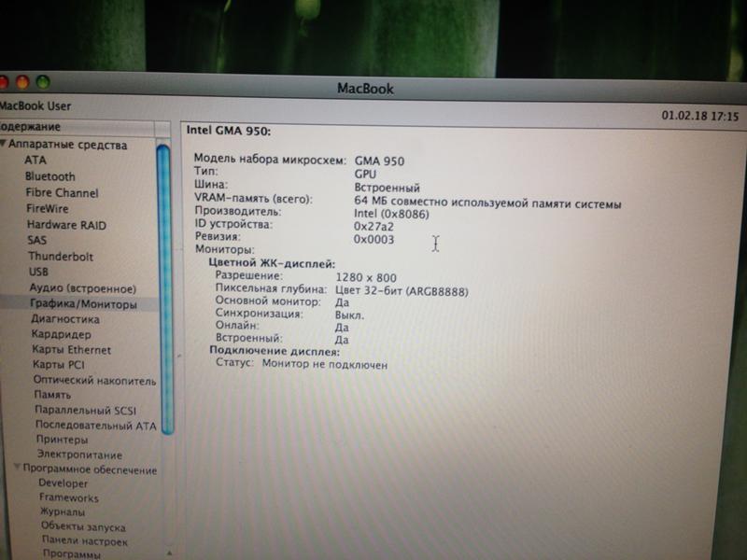
Task: Click the Подключение дисплея heading
Action: click(275, 352)
